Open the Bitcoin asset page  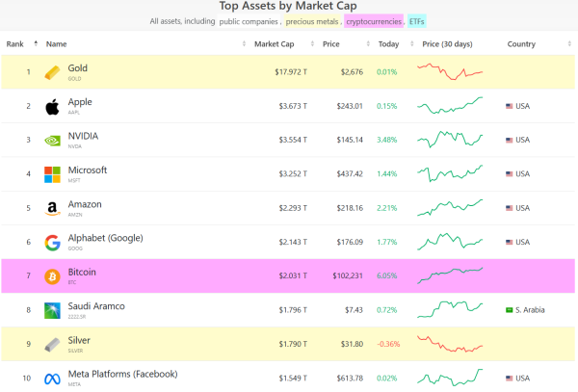click(x=82, y=273)
